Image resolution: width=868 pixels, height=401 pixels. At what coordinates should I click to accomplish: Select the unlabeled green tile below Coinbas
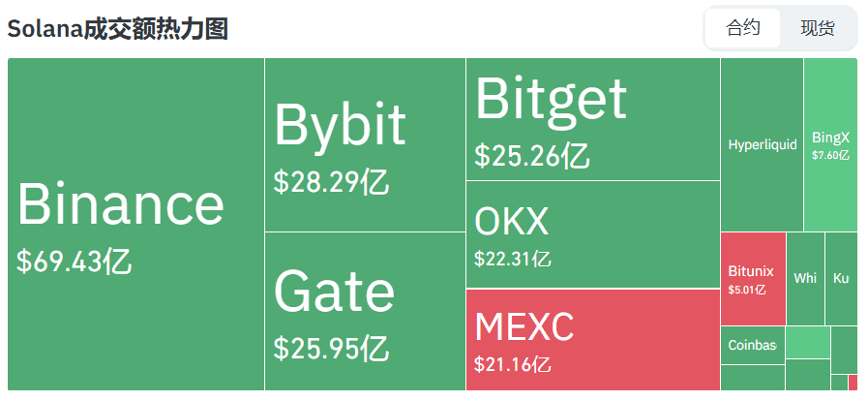pyautogui.click(x=753, y=378)
